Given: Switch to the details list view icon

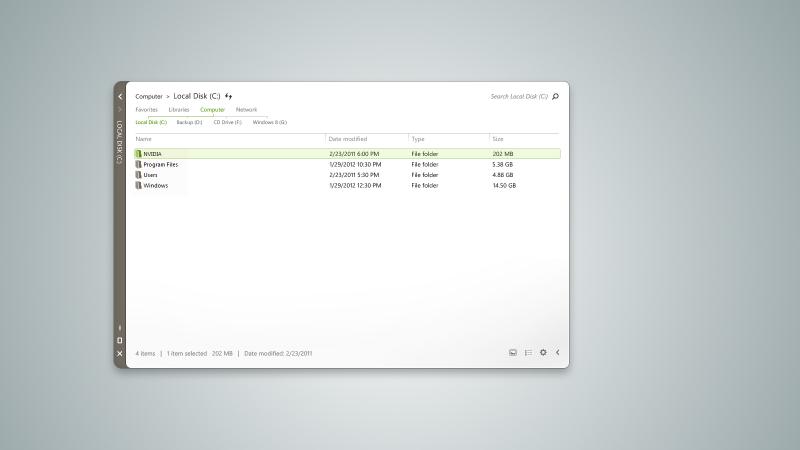Looking at the screenshot, I should tap(528, 353).
